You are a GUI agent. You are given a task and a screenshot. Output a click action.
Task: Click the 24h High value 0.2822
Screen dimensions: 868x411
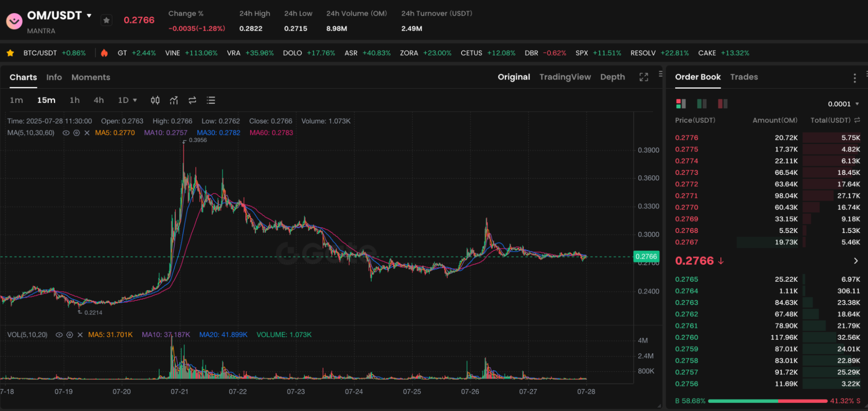click(x=251, y=29)
